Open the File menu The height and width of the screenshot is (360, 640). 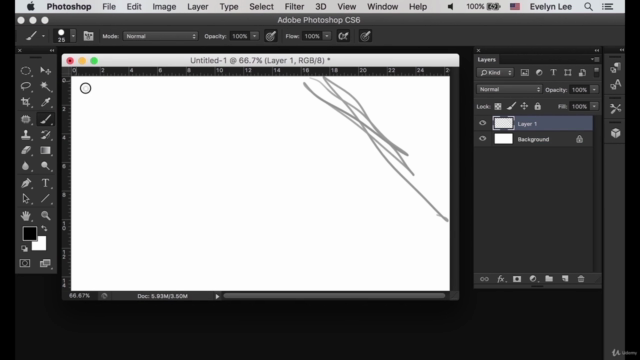pyautogui.click(x=109, y=7)
